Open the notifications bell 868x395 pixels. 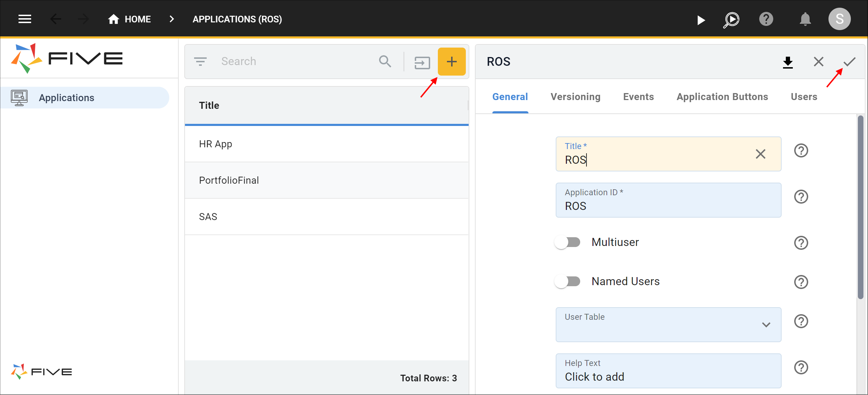[805, 19]
